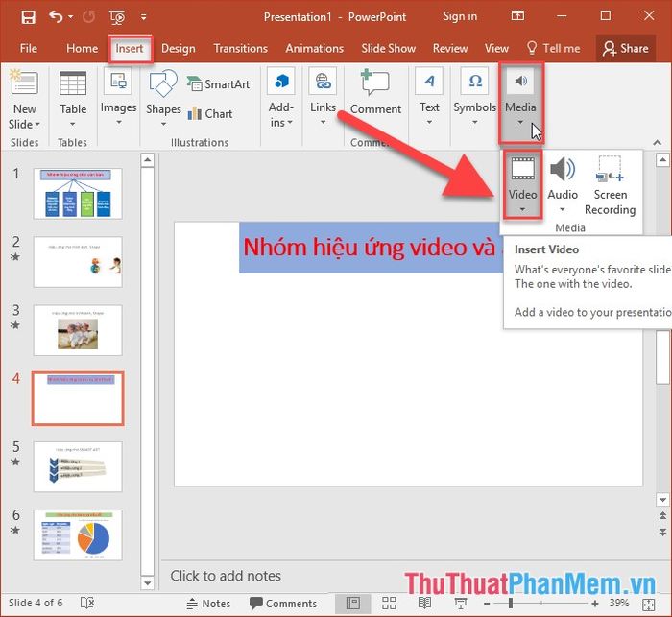
Task: Select slide 3 thumbnail with photo
Action: 78,330
